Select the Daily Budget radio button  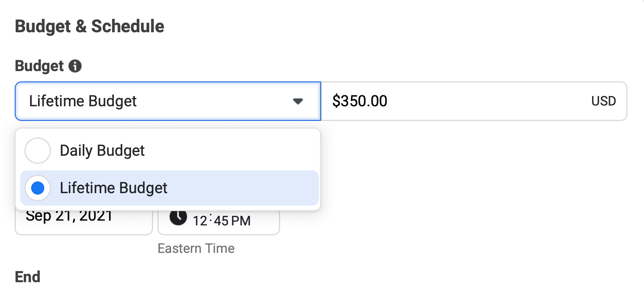(x=38, y=151)
